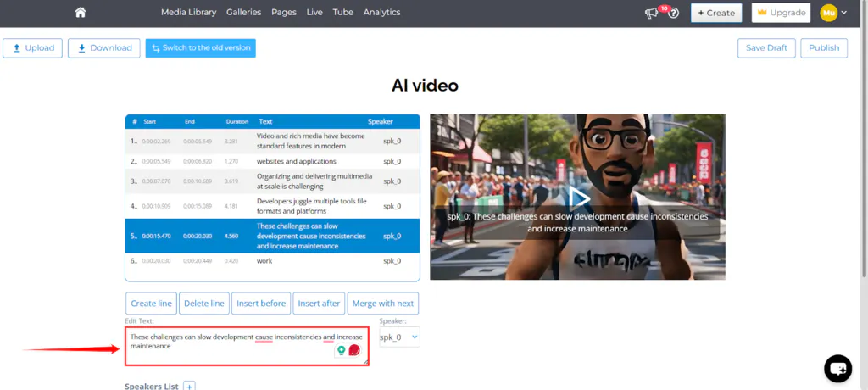Click Merge with next button
This screenshot has height=390, width=868.
click(x=383, y=303)
